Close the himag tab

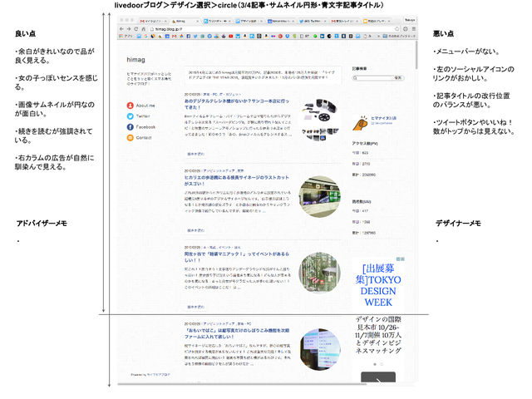click(x=198, y=21)
